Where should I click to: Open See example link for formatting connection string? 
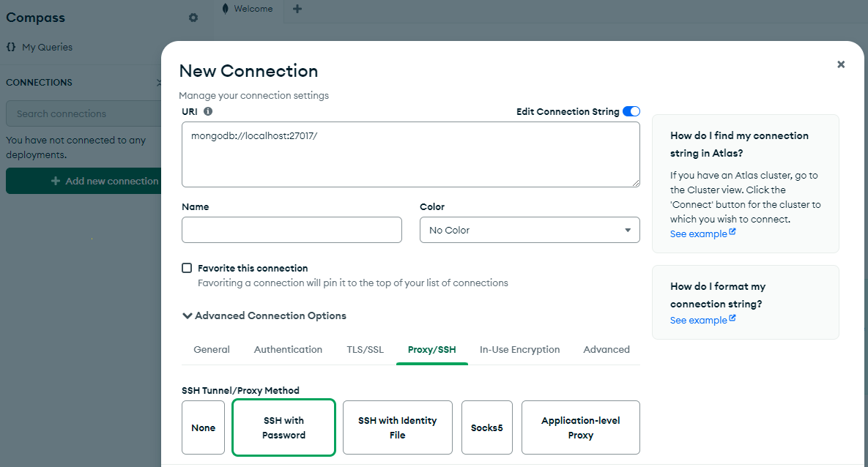point(702,321)
